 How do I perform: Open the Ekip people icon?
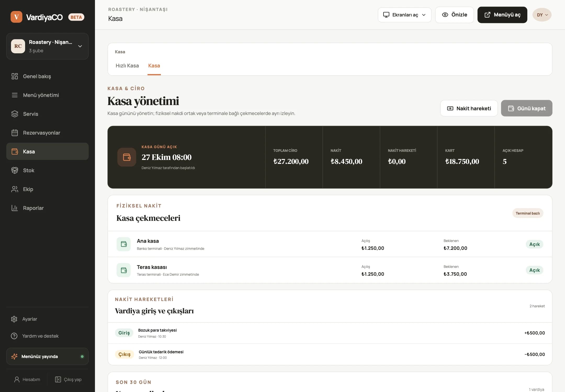15,189
